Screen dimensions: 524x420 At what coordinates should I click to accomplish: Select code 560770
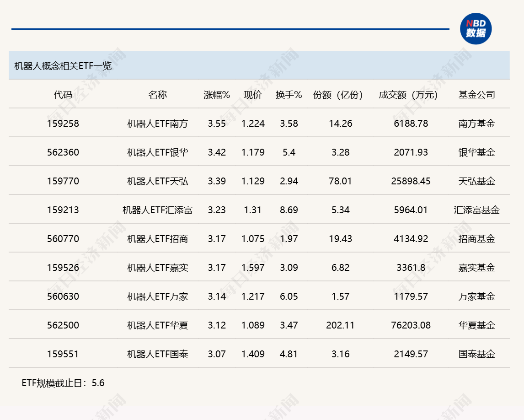click(x=63, y=238)
